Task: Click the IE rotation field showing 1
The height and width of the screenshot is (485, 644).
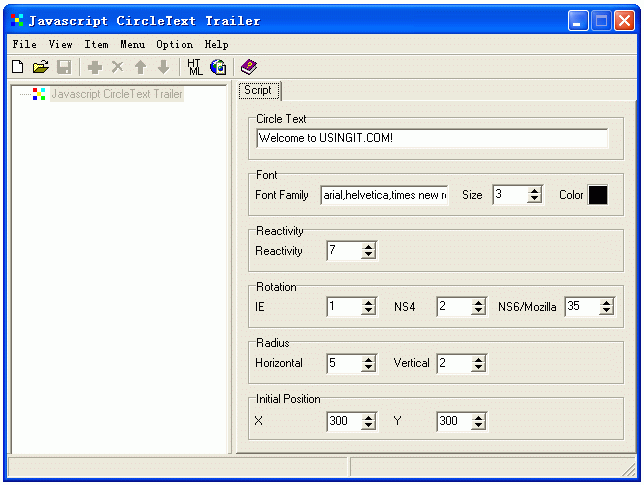Action: 345,306
